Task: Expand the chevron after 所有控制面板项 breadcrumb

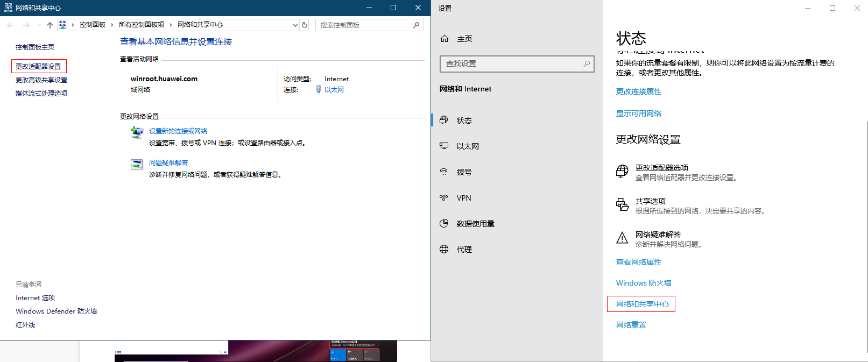Action: click(171, 25)
